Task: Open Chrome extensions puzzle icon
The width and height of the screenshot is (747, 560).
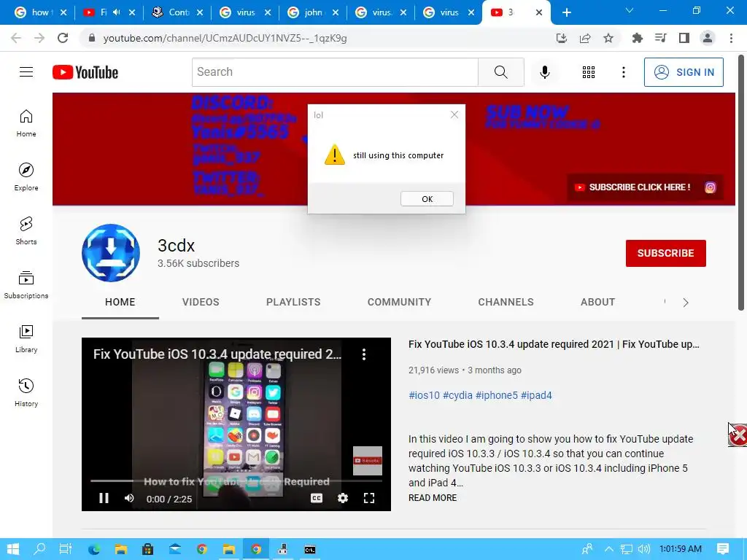Action: [637, 38]
